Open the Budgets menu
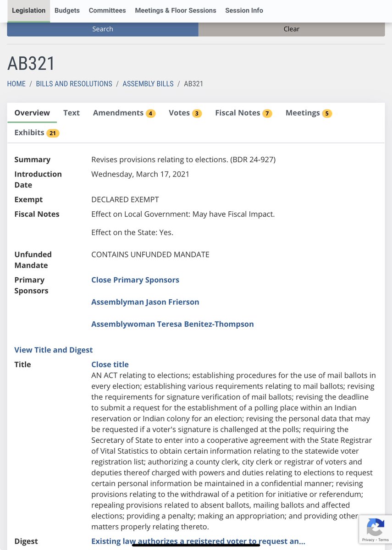The width and height of the screenshot is (392, 550). tap(67, 11)
